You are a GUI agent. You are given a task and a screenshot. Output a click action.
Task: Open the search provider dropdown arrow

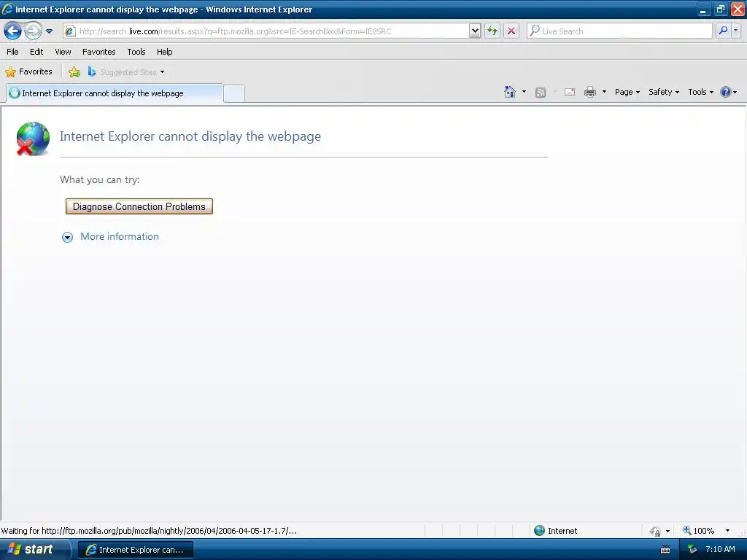coord(735,31)
